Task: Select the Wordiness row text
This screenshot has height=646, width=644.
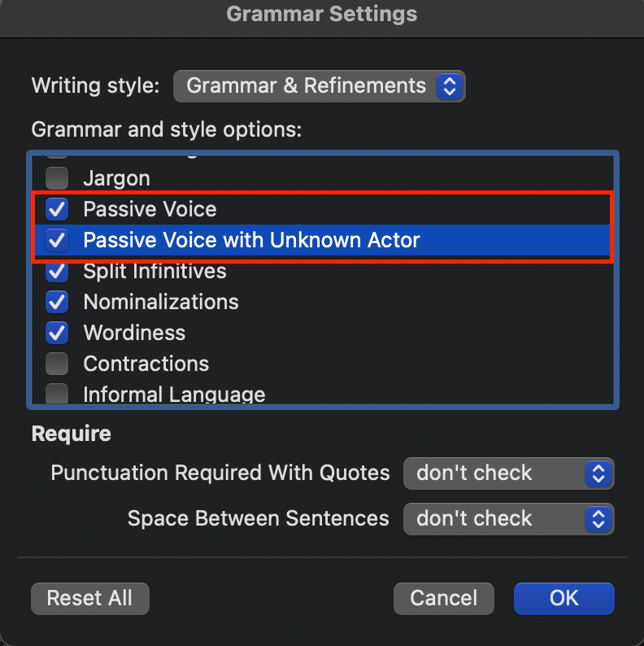Action: [x=134, y=333]
